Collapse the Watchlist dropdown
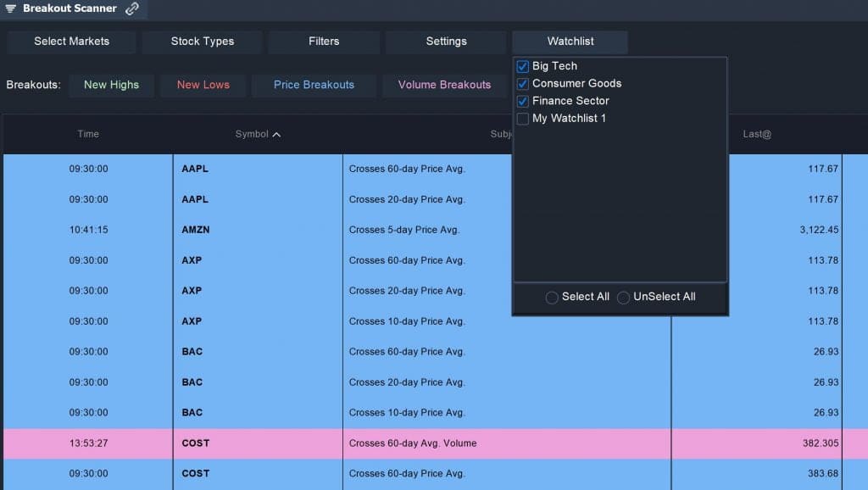 point(570,41)
